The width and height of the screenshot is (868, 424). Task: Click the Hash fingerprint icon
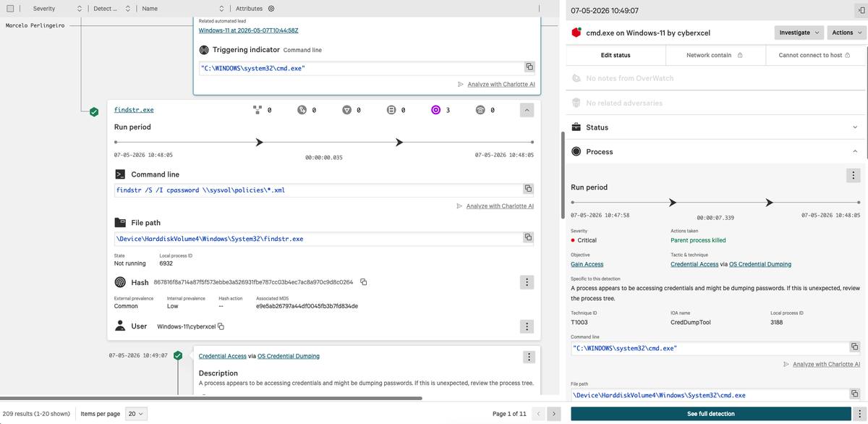[x=120, y=282]
